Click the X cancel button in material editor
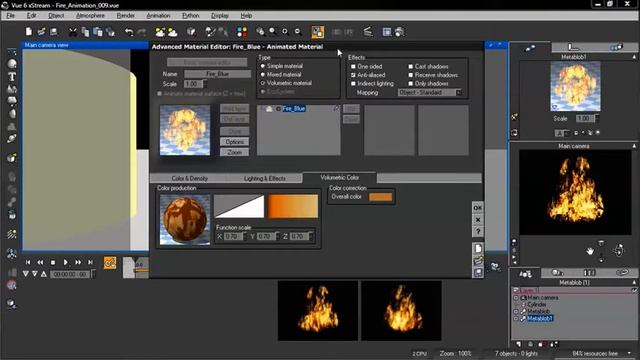This screenshot has width=640, height=360. [x=478, y=220]
